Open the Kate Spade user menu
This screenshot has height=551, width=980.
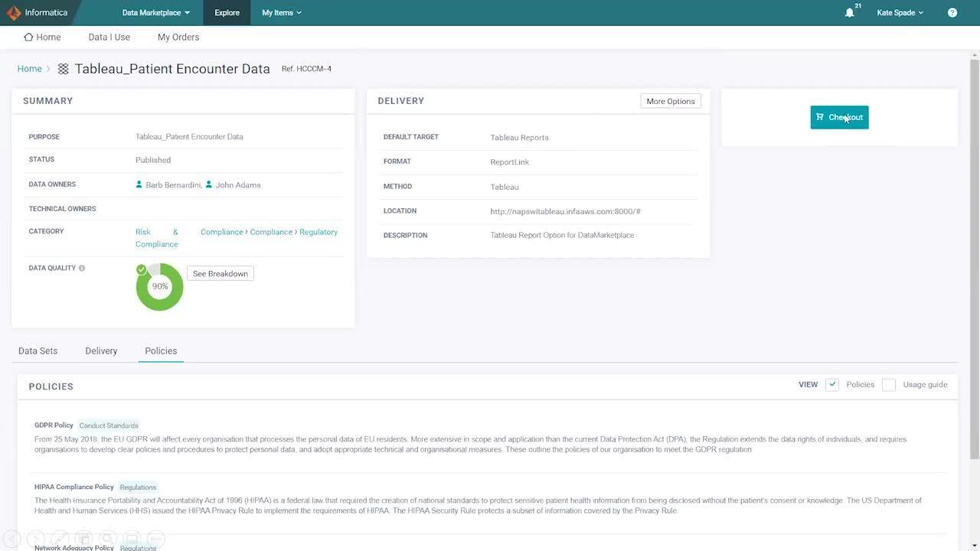(x=900, y=12)
